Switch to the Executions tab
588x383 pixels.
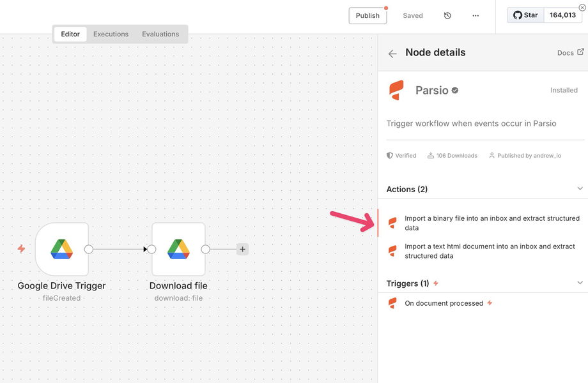(x=111, y=34)
